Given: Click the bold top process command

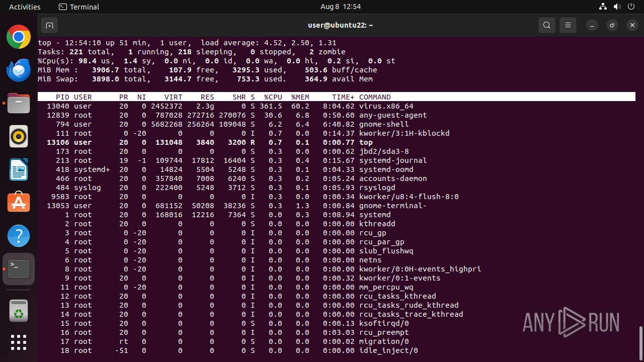Looking at the screenshot, I should 366,142.
